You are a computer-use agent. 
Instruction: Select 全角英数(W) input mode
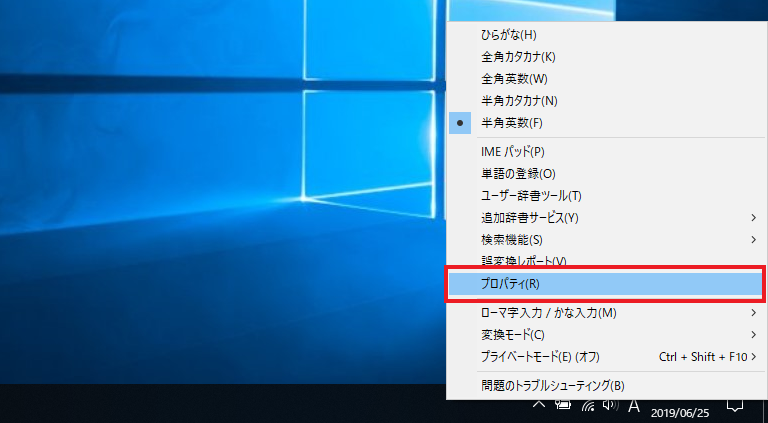click(x=514, y=79)
